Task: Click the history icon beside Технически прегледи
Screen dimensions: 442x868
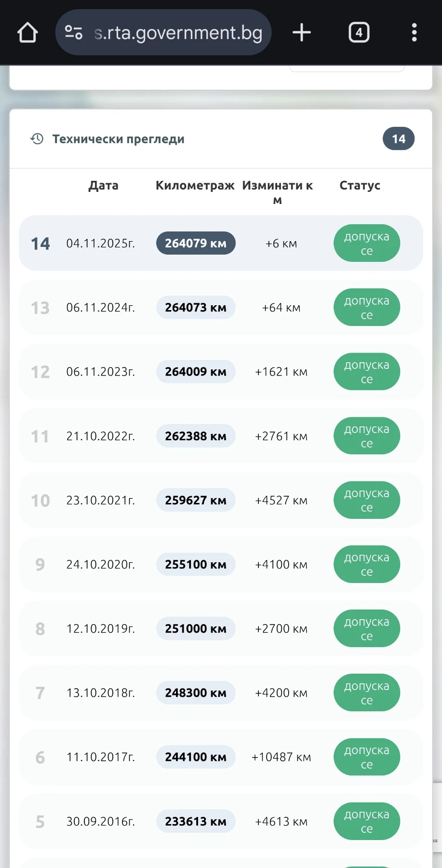Action: [37, 139]
